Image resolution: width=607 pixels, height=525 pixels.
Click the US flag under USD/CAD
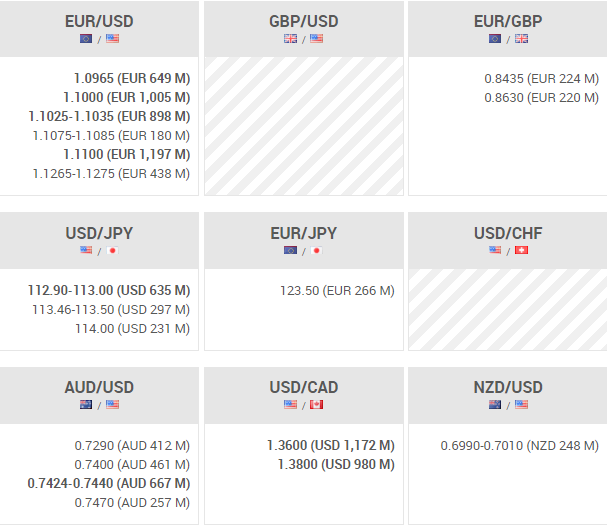pyautogui.click(x=291, y=405)
